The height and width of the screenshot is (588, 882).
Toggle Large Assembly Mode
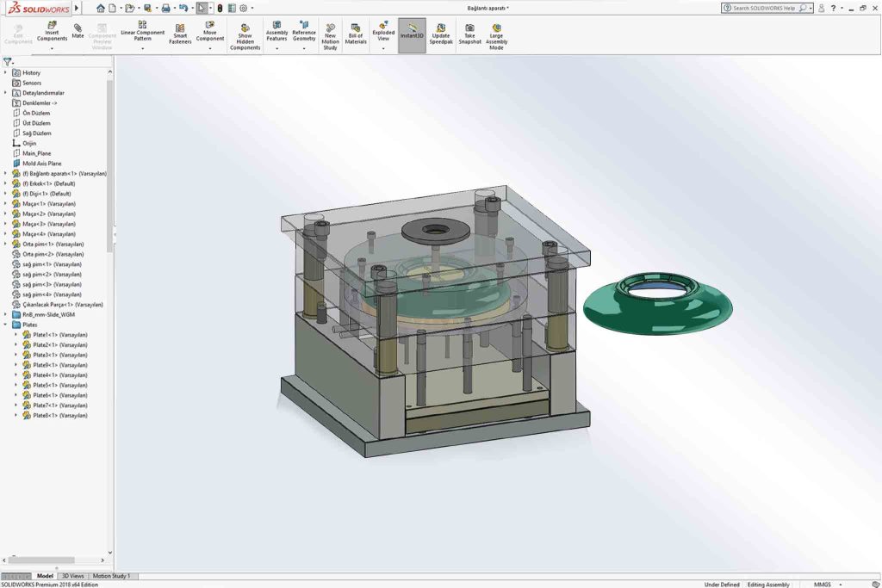click(x=496, y=29)
